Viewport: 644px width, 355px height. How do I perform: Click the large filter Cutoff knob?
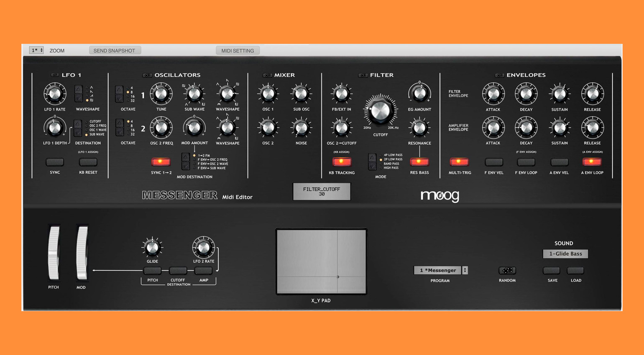point(380,111)
